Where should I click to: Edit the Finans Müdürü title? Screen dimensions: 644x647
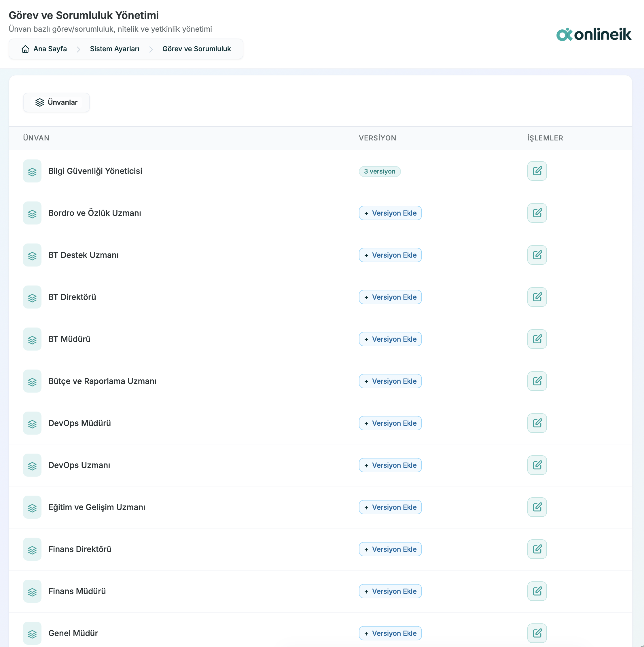click(x=537, y=591)
